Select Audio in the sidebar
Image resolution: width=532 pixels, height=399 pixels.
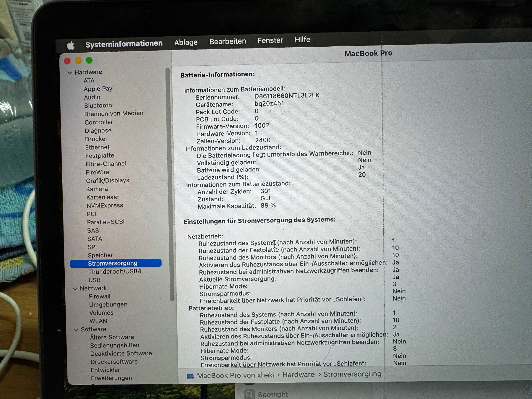92,97
